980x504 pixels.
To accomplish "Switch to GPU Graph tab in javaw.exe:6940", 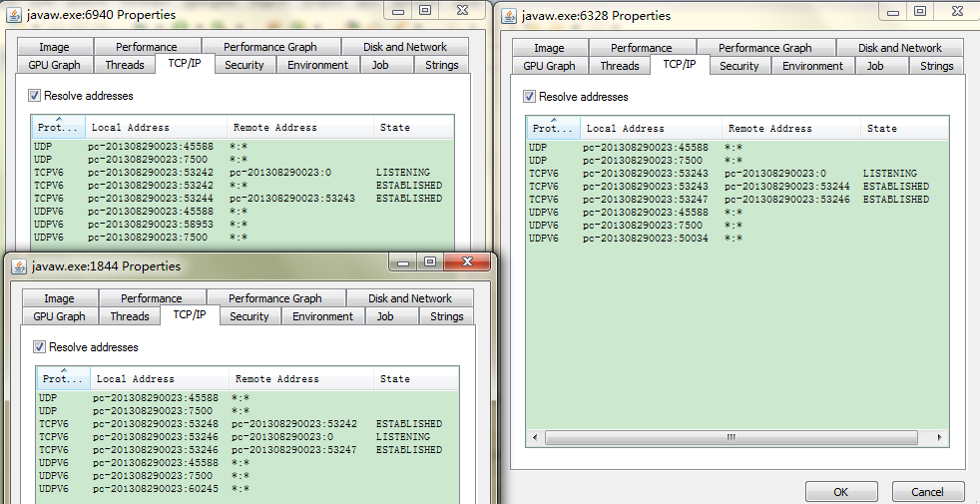I will pos(54,65).
